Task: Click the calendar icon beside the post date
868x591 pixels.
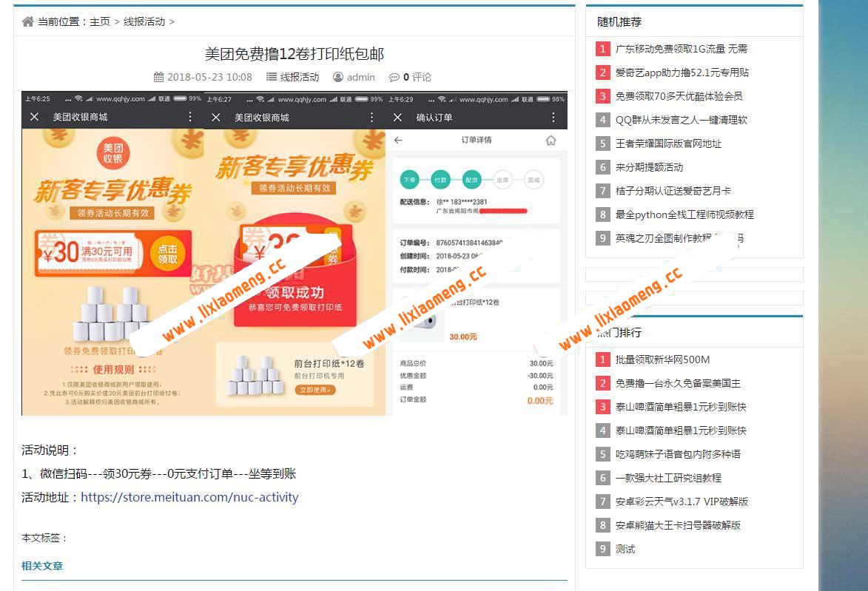Action: 159,76
